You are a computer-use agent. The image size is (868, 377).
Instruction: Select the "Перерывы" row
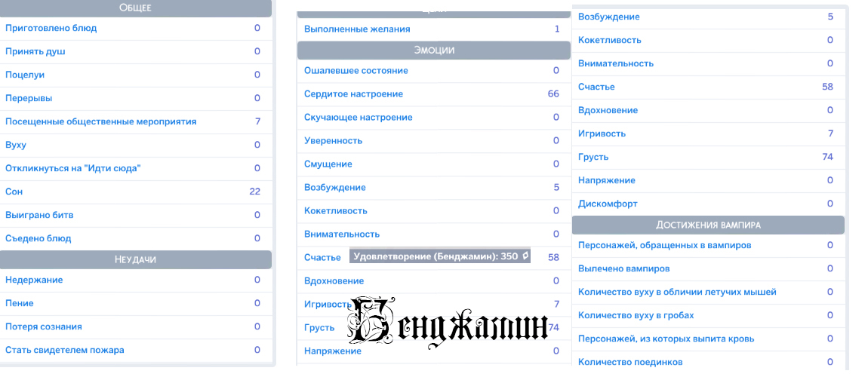click(136, 98)
